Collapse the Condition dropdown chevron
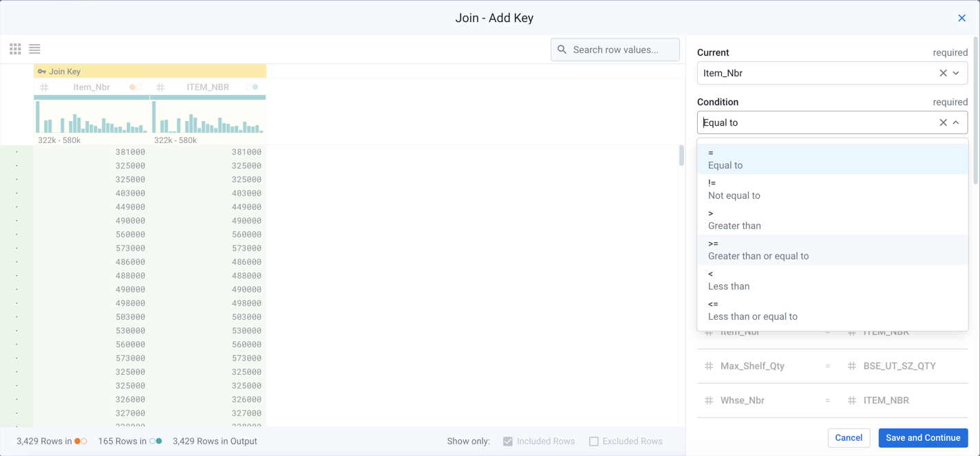Viewport: 980px width, 456px height. (956, 122)
